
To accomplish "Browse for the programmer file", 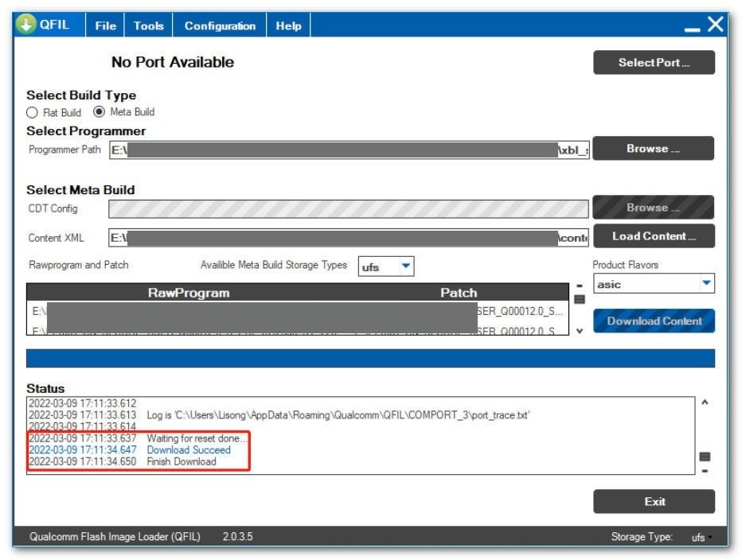I will [x=653, y=149].
